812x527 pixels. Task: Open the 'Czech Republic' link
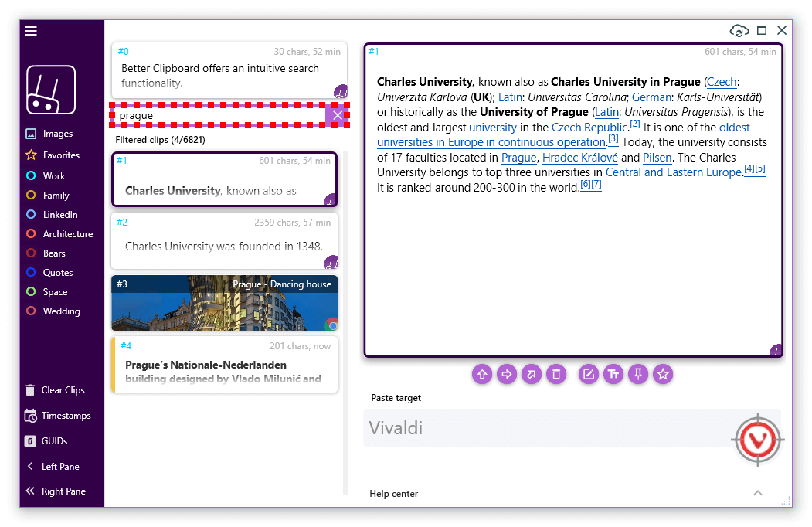click(589, 127)
